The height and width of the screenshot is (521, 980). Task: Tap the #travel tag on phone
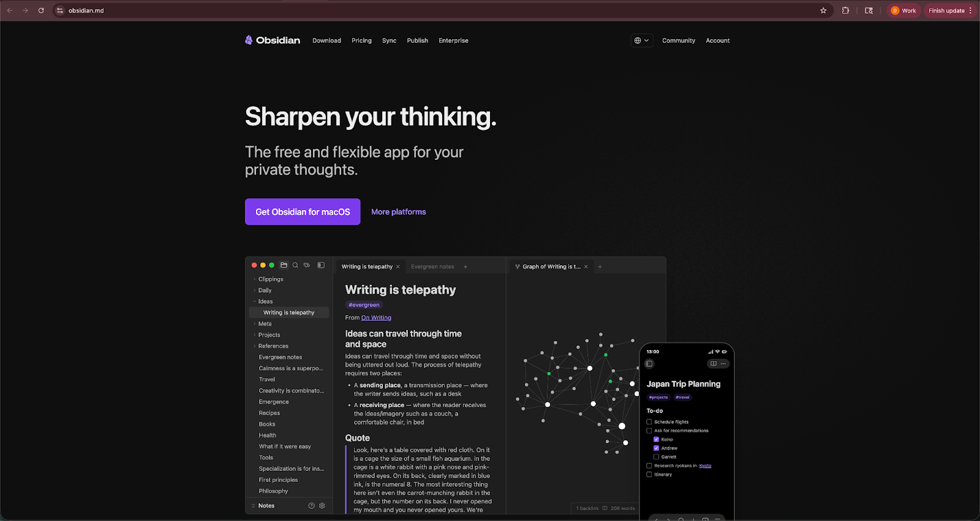682,397
